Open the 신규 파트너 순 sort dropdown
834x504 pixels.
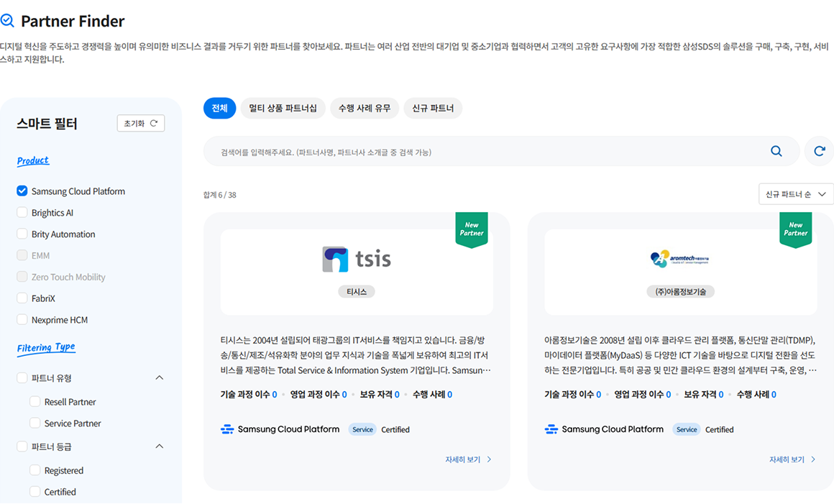(x=796, y=194)
